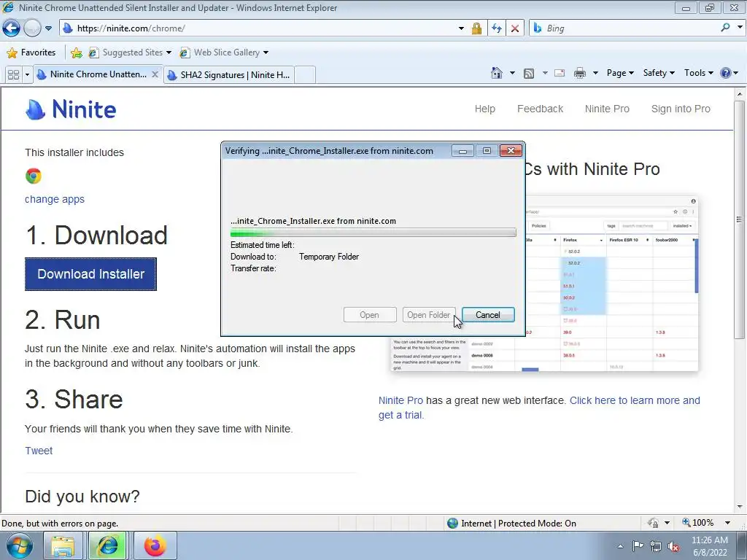Click Sign into Pro link
The width and height of the screenshot is (747, 560).
tap(681, 109)
